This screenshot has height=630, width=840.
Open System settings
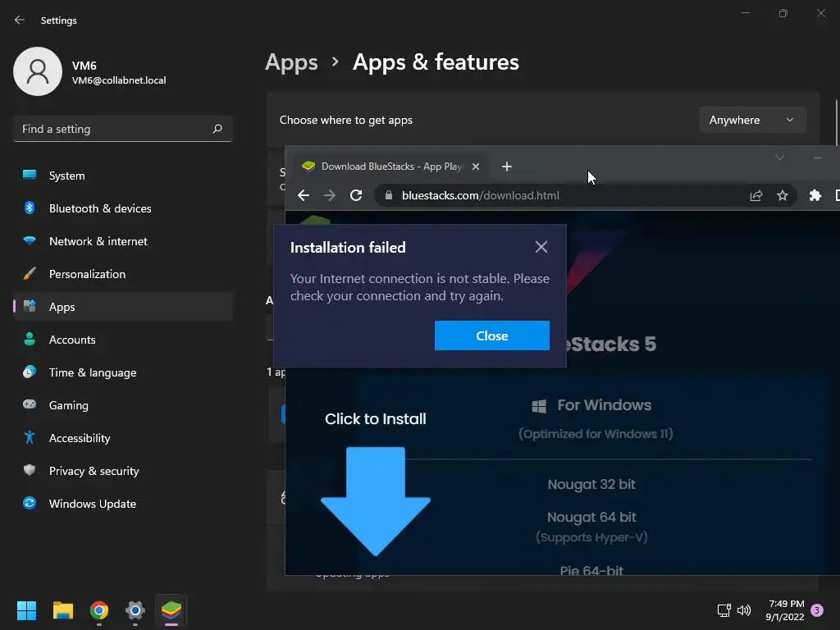[x=123, y=176]
